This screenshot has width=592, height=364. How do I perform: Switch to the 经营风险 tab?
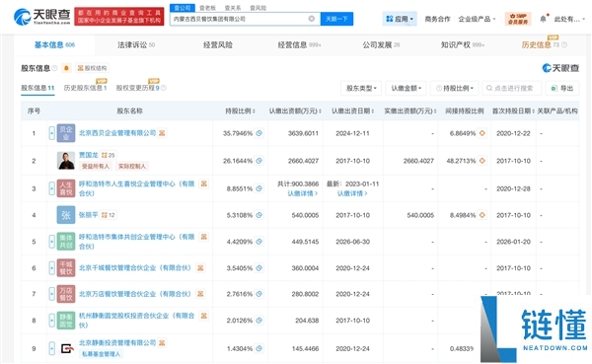point(218,45)
